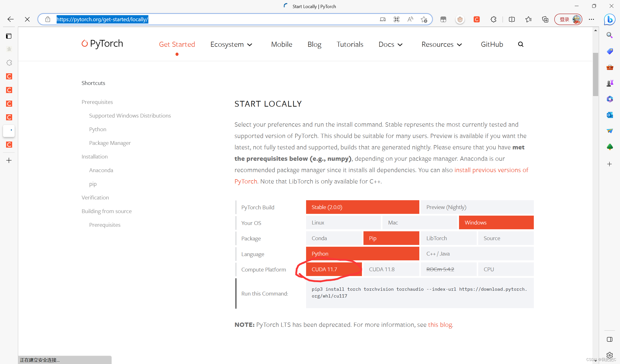
Task: Click the page vertical scrollbar thumb
Action: (595, 74)
